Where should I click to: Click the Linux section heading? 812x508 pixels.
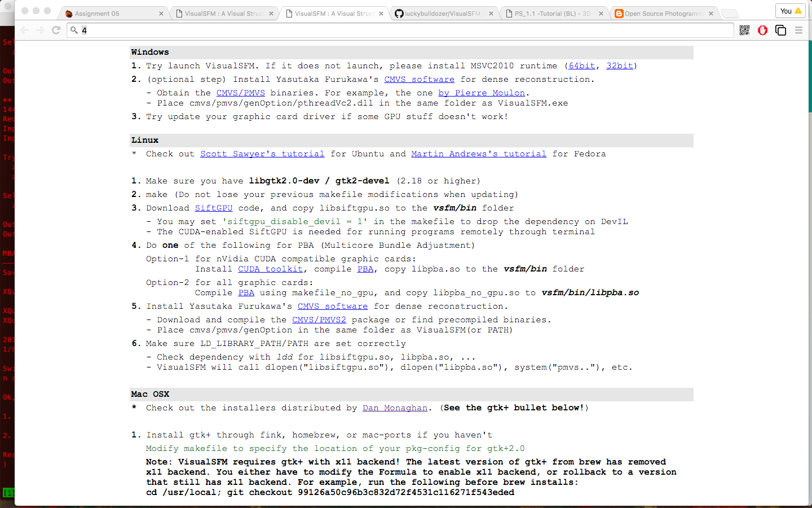click(x=145, y=141)
